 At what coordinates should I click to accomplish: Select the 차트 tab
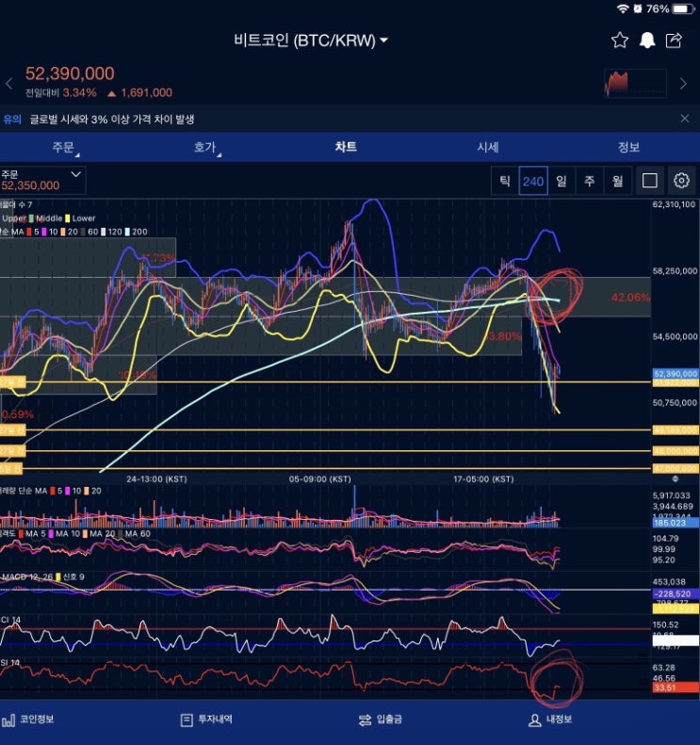[x=346, y=147]
